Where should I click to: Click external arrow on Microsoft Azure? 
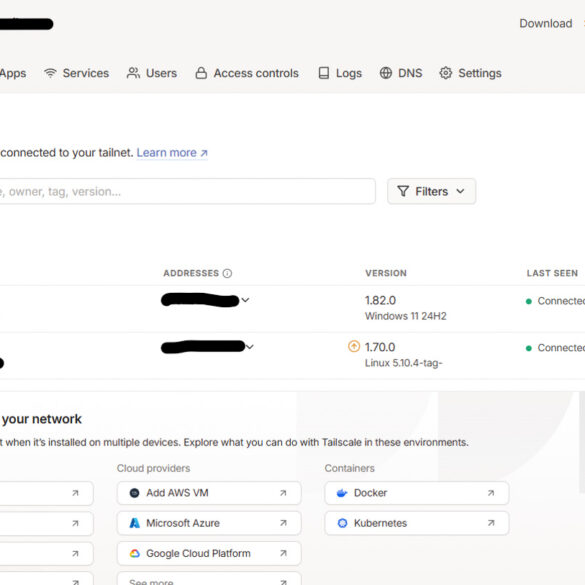click(283, 523)
